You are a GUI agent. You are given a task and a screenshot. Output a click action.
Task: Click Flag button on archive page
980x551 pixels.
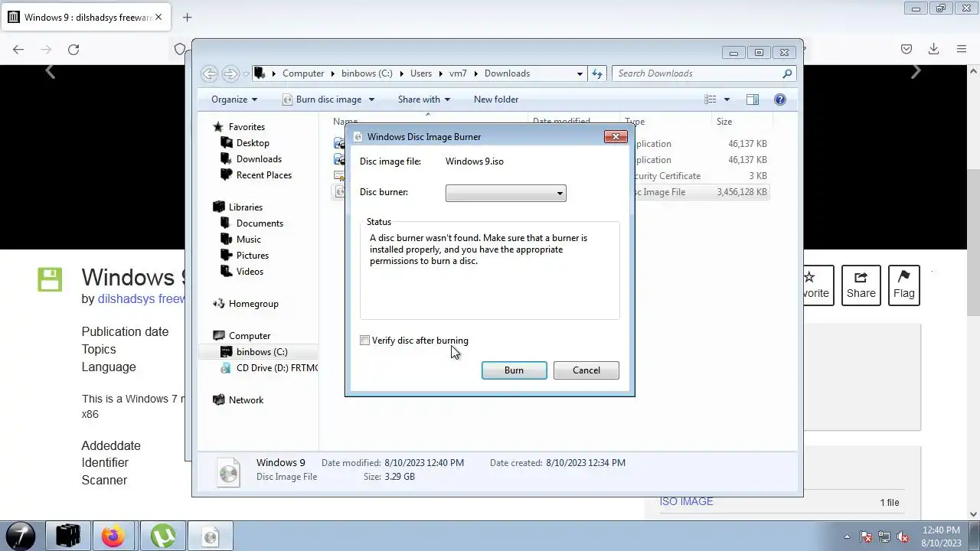point(903,285)
